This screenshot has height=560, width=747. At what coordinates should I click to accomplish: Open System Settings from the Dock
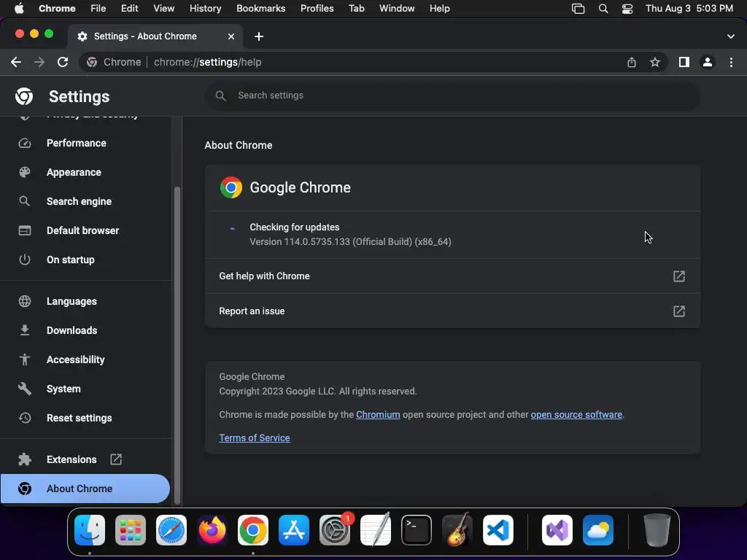(335, 530)
